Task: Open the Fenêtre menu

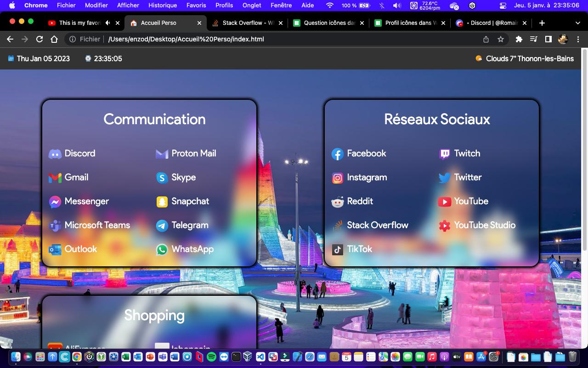Action: [x=281, y=6]
